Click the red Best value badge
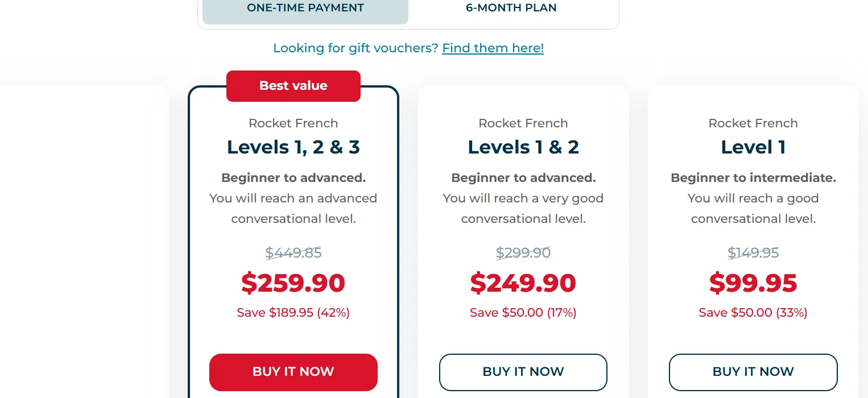Viewport: 868px width, 398px height. click(293, 86)
